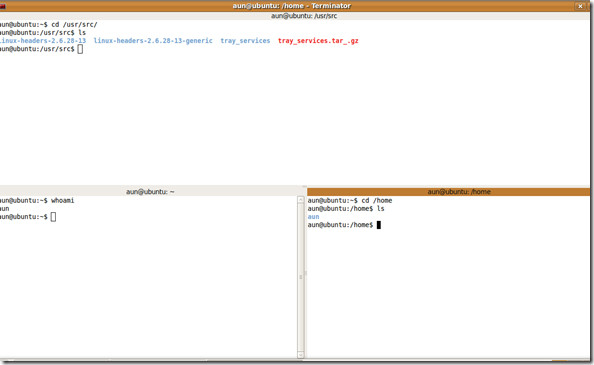Click the linux-headers-2.6.28-13-generic directory name
594x365 pixels.
pos(153,41)
